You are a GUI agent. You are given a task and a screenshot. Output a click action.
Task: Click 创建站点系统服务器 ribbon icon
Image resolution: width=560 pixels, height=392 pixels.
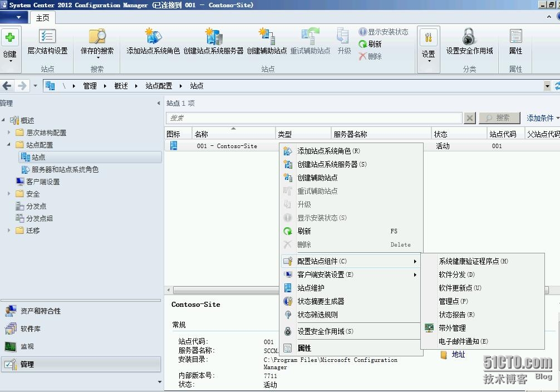213,36
